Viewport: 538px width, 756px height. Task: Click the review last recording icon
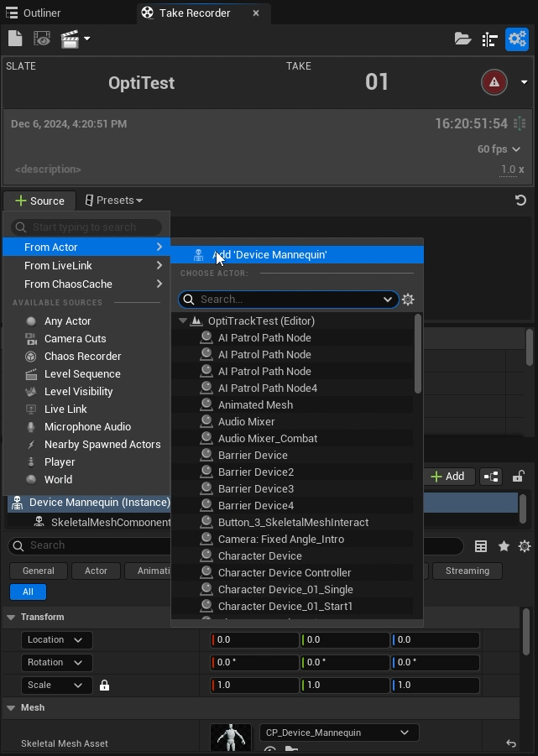click(42, 39)
